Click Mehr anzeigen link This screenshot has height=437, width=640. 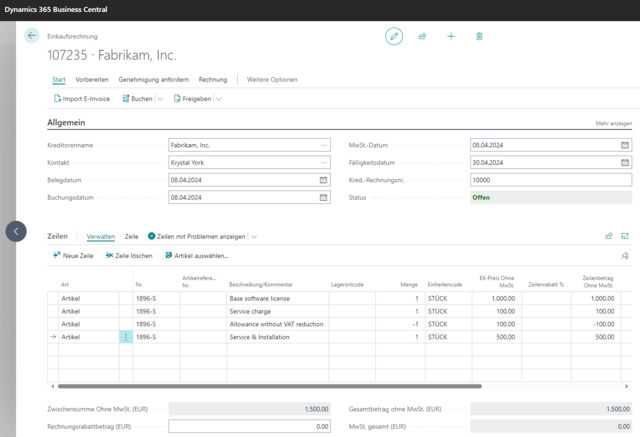(x=613, y=123)
